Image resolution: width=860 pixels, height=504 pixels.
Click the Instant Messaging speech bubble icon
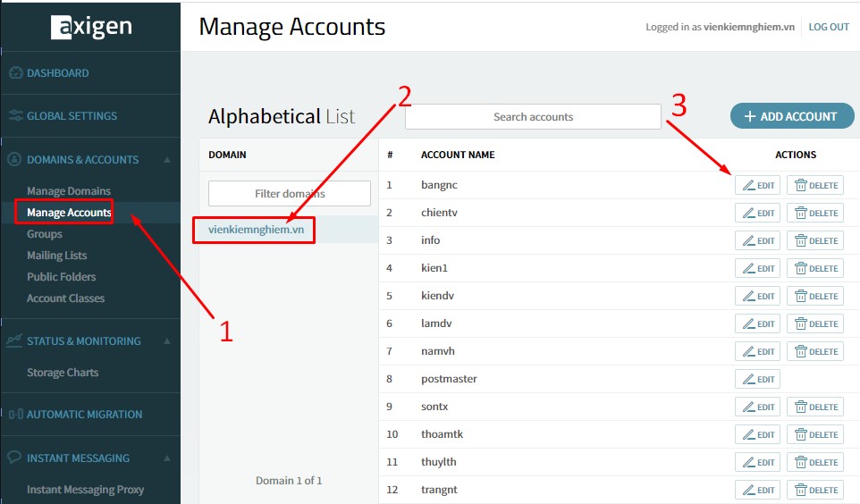pyautogui.click(x=14, y=457)
